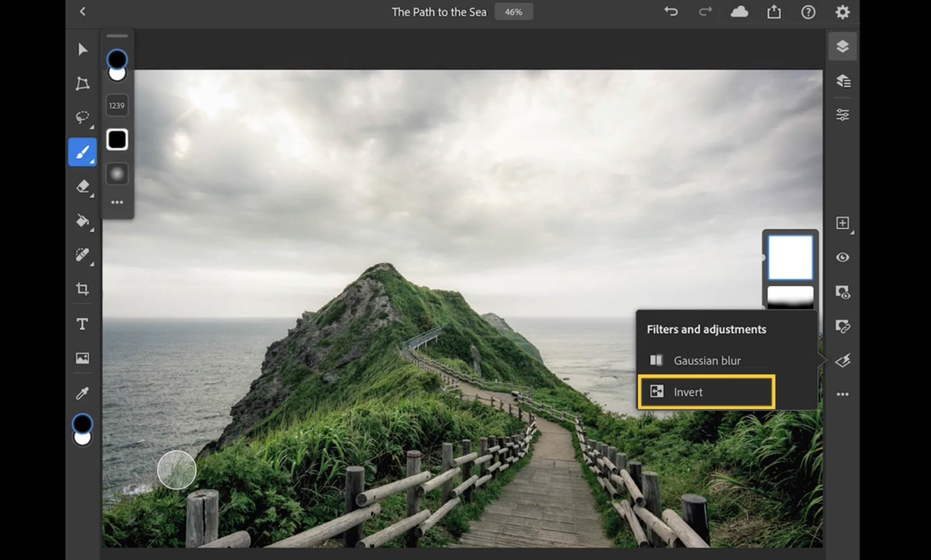The height and width of the screenshot is (560, 931).
Task: Open the Place Image tool
Action: pyautogui.click(x=82, y=358)
